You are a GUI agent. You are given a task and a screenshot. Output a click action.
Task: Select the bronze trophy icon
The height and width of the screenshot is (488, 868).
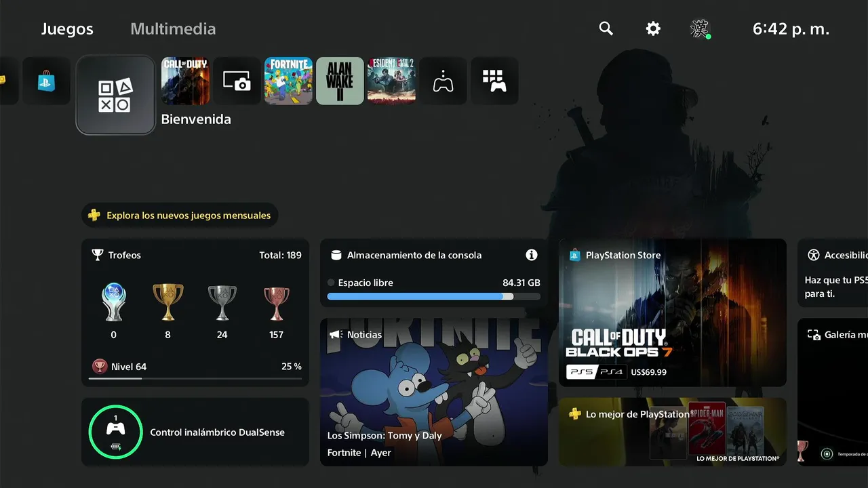pyautogui.click(x=276, y=303)
